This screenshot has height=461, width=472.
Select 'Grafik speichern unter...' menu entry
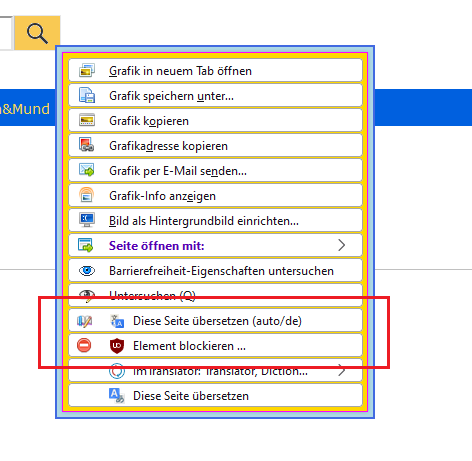(x=215, y=95)
